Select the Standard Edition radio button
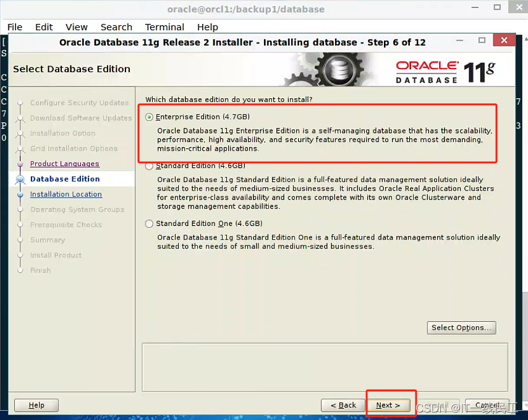The height and width of the screenshot is (420, 528). [149, 166]
